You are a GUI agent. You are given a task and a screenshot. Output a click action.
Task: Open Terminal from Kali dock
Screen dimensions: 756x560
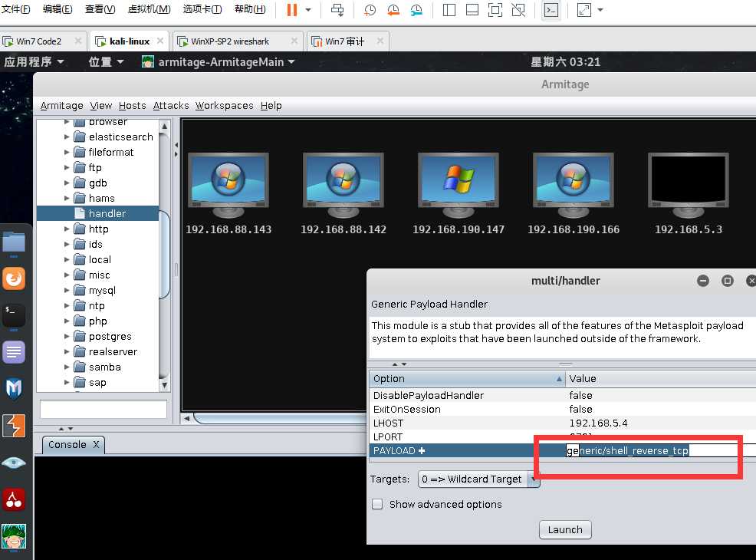click(14, 315)
